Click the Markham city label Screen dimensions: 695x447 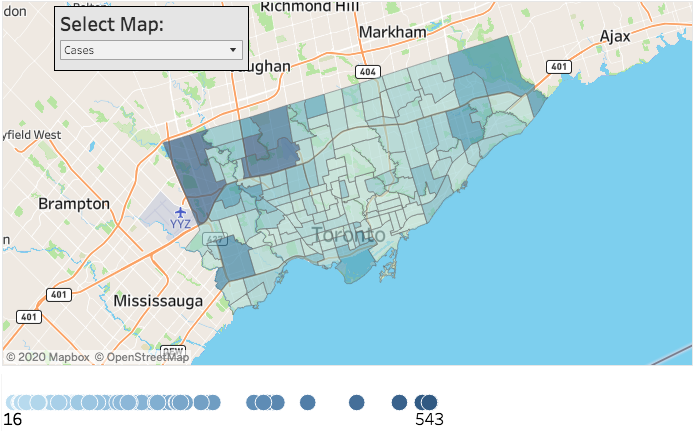tap(392, 32)
